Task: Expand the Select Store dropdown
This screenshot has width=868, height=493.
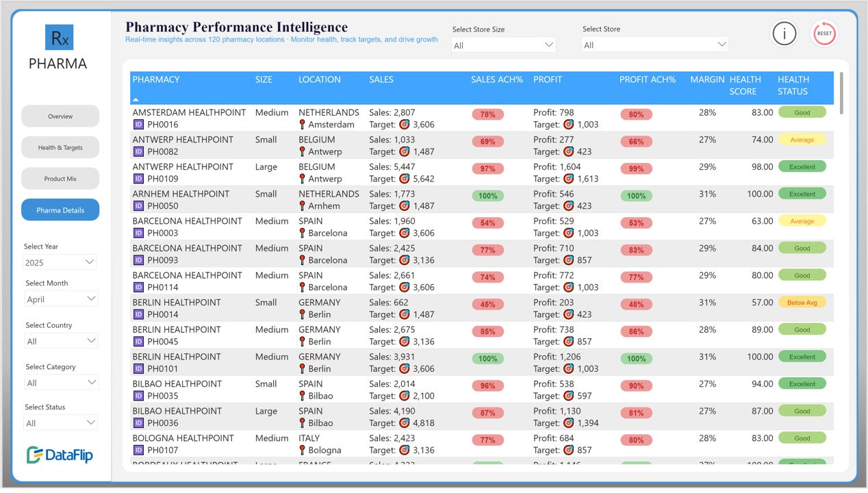Action: [654, 45]
